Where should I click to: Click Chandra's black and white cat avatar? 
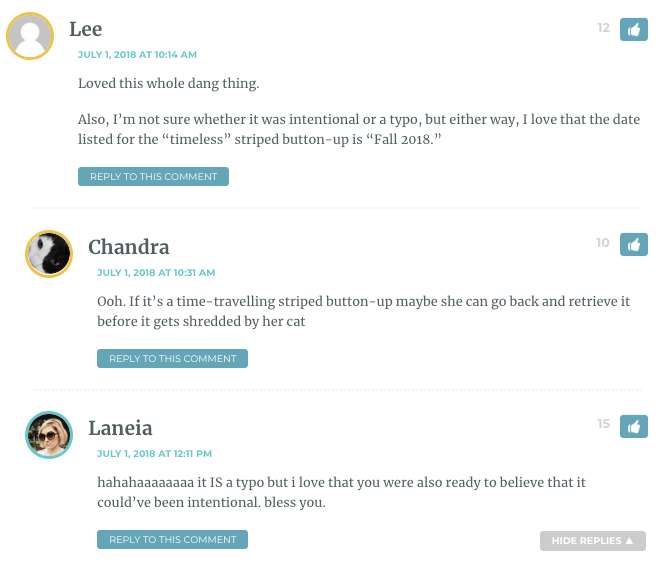(x=49, y=254)
